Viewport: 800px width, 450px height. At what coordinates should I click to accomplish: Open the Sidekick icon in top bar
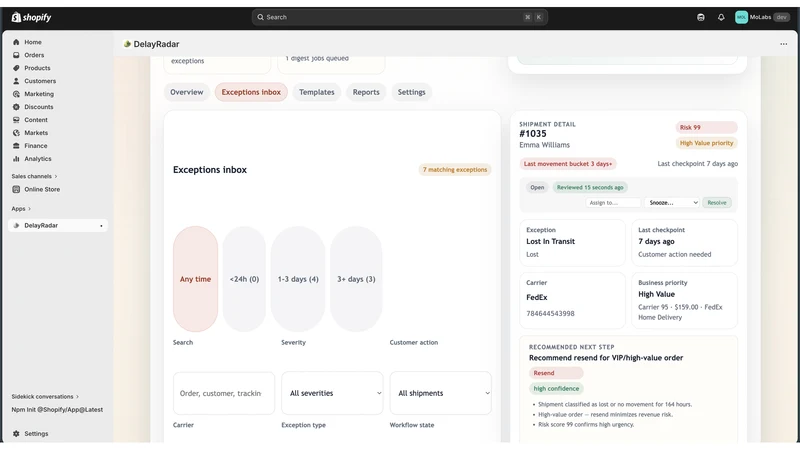pos(701,17)
